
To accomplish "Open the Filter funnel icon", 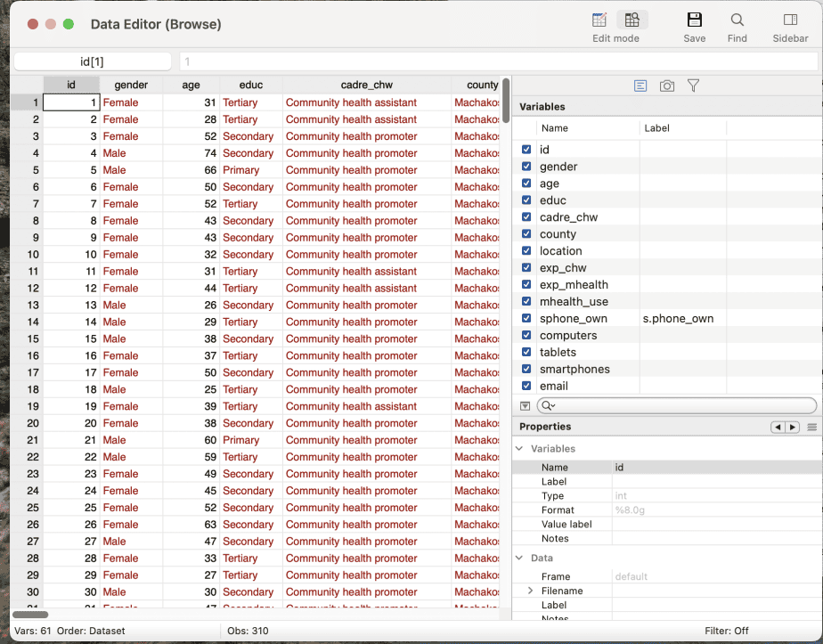I will tap(693, 86).
